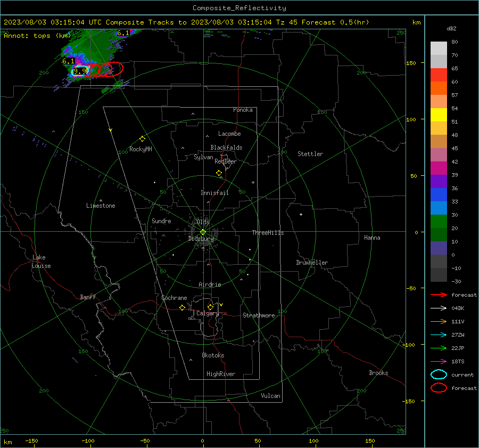Click the Okotoks label
The height and width of the screenshot is (448, 479).
pyautogui.click(x=213, y=355)
